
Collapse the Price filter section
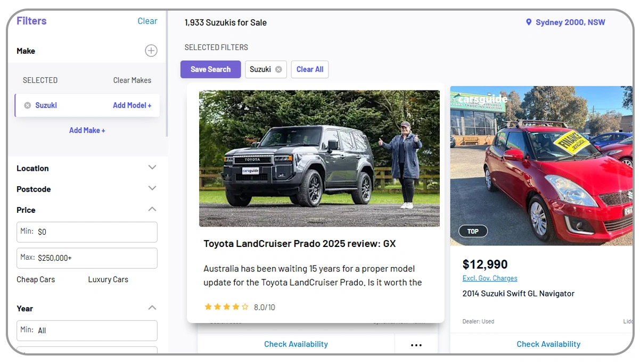152,209
